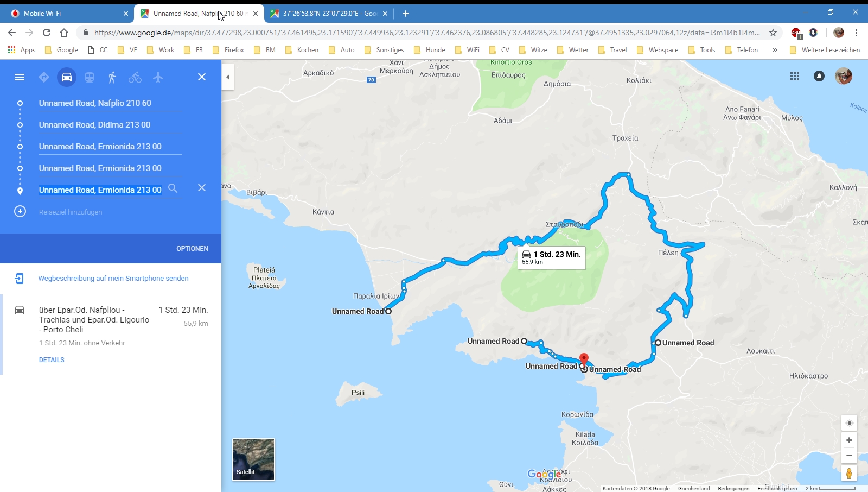The height and width of the screenshot is (492, 868).
Task: Choose the cycling travel mode icon
Action: click(x=135, y=77)
